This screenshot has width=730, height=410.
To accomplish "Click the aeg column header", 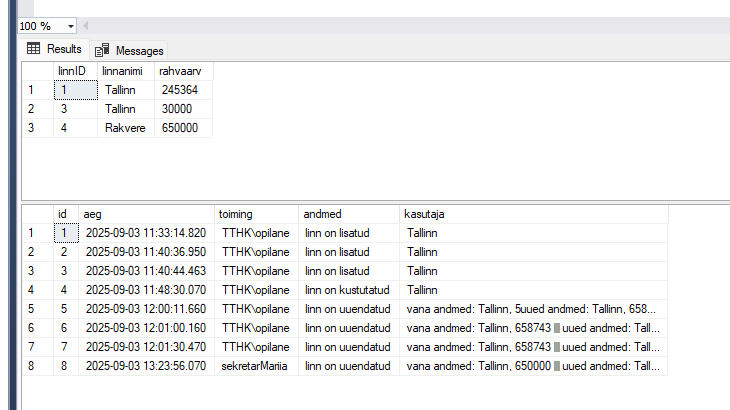I will coord(146,214).
